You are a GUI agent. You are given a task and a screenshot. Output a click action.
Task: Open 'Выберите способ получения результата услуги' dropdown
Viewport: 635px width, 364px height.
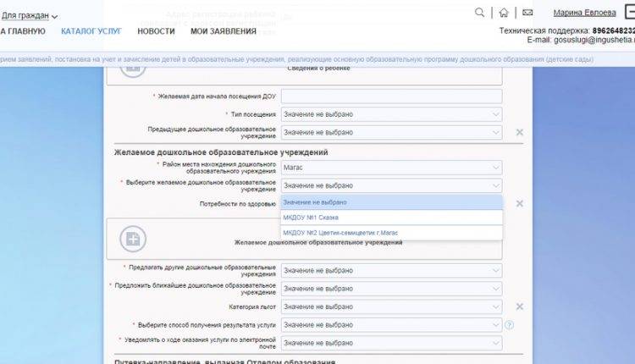point(391,325)
